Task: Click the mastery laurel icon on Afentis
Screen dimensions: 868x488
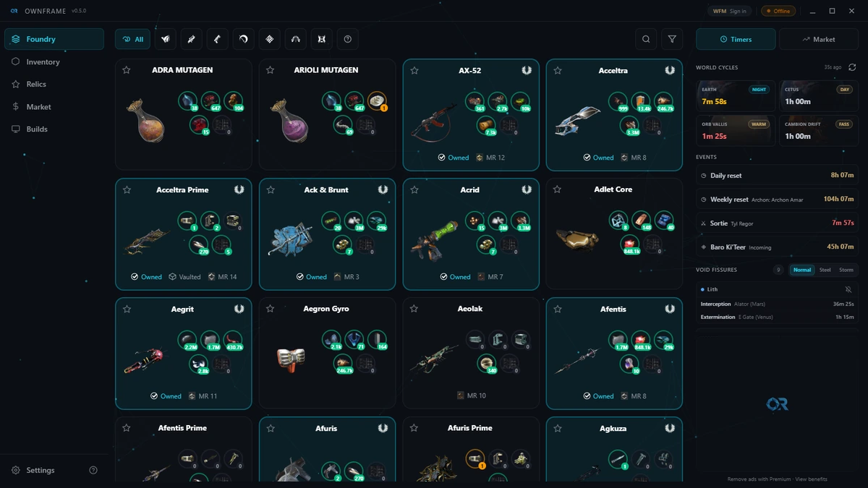Action: 670,309
